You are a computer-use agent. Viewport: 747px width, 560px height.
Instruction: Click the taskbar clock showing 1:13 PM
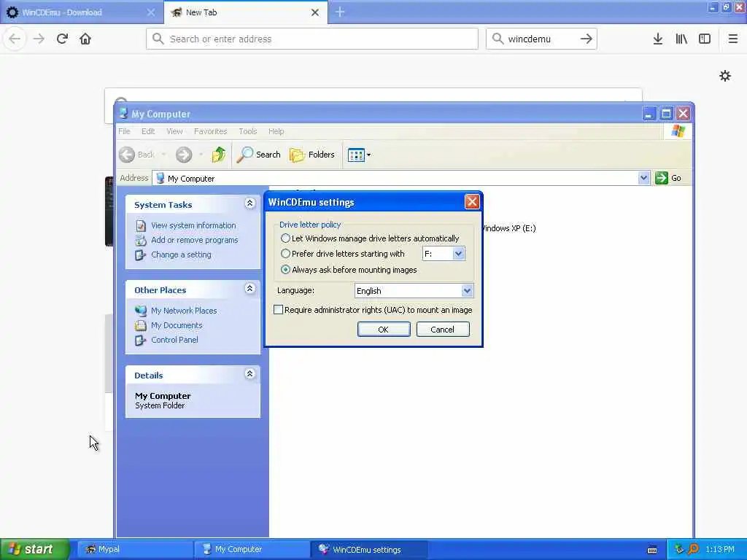[720, 549]
